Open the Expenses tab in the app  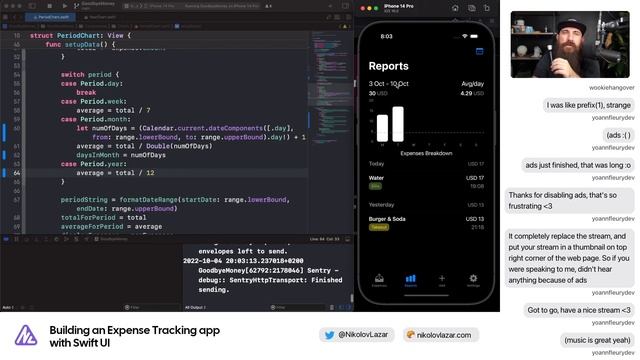click(x=379, y=280)
